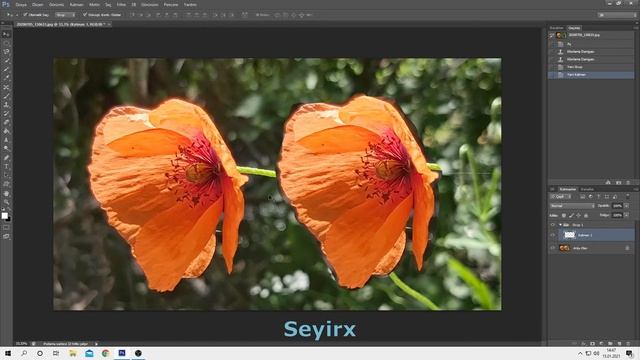640x360 pixels.
Task: Hide the Katman 1 layer
Action: [552, 235]
